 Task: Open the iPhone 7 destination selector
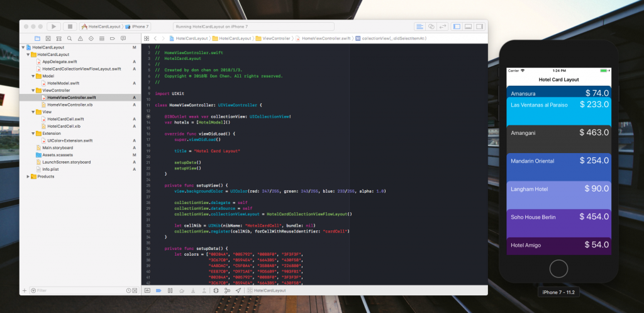138,26
